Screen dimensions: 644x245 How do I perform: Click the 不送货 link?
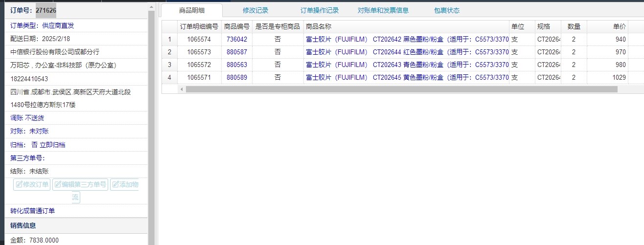35,118
